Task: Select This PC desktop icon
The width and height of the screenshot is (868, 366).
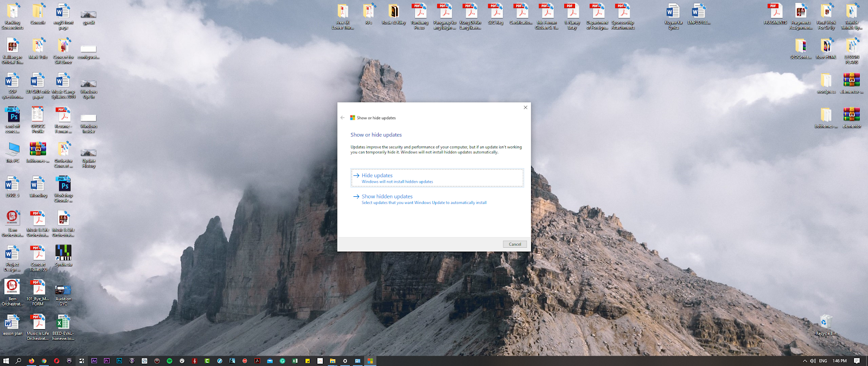Action: [x=12, y=152]
